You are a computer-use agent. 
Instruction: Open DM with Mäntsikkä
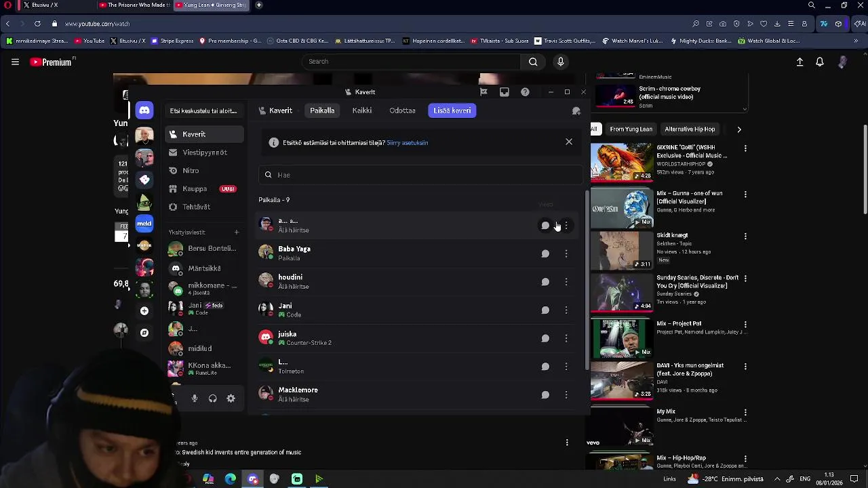(x=203, y=268)
